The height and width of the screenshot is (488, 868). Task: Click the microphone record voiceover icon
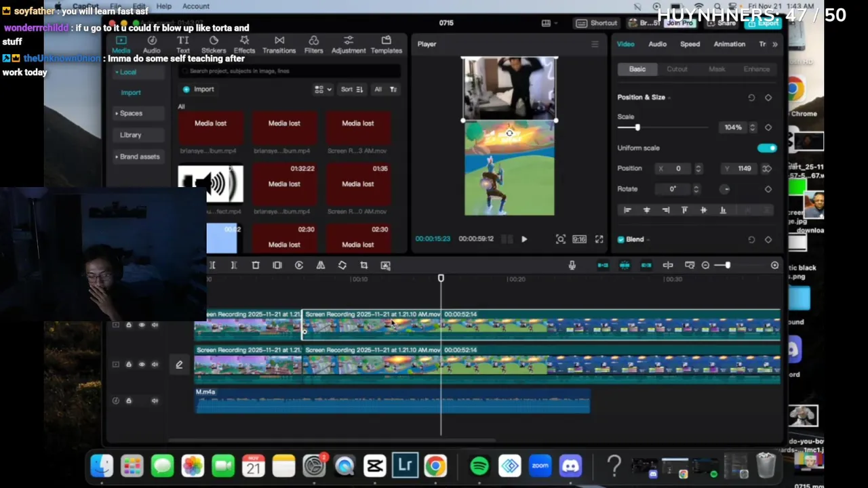572,265
